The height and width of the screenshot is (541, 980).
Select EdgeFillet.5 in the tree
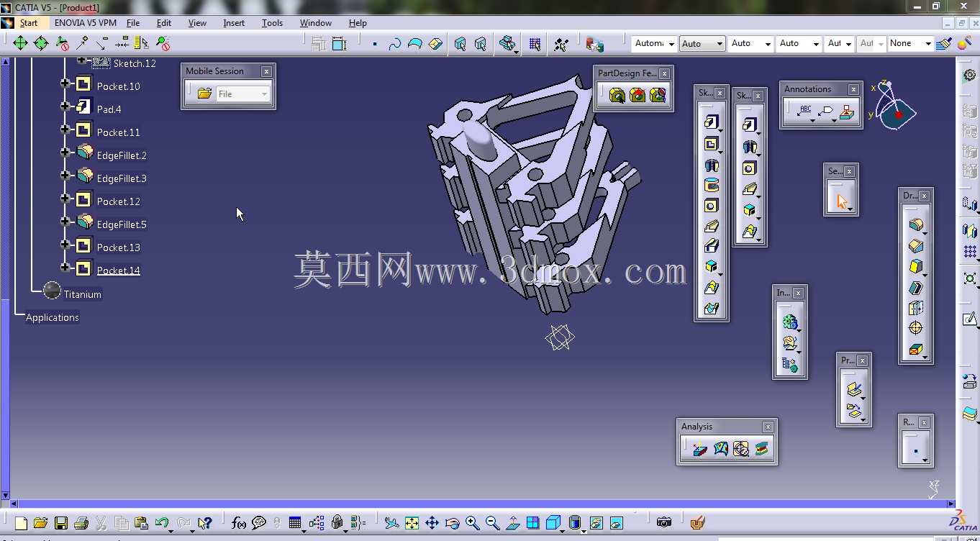(x=122, y=224)
